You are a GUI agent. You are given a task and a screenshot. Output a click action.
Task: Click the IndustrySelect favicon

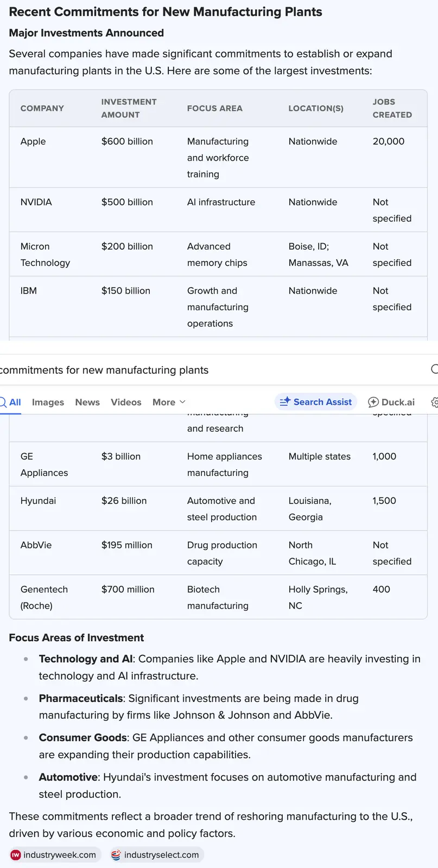coord(116,855)
